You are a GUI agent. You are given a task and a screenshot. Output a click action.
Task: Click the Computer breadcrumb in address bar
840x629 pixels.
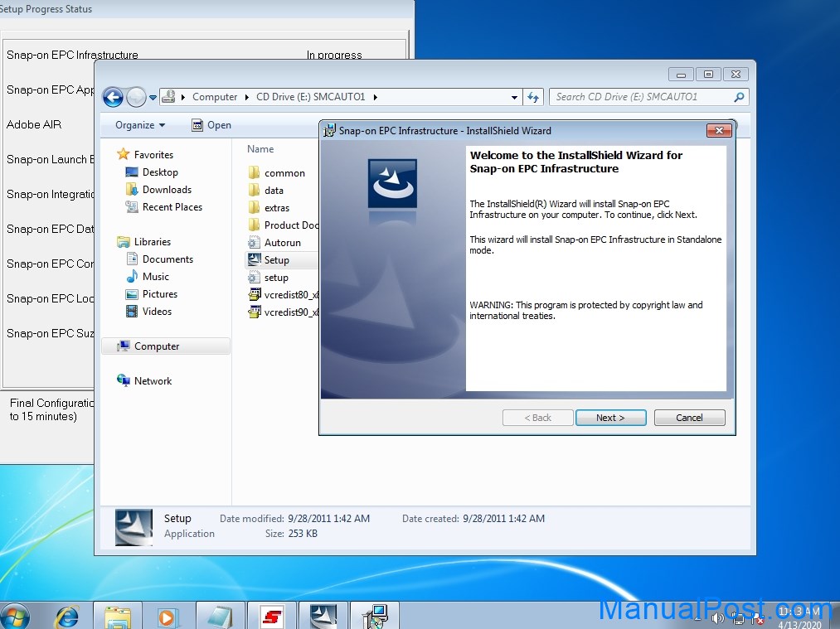(x=215, y=97)
